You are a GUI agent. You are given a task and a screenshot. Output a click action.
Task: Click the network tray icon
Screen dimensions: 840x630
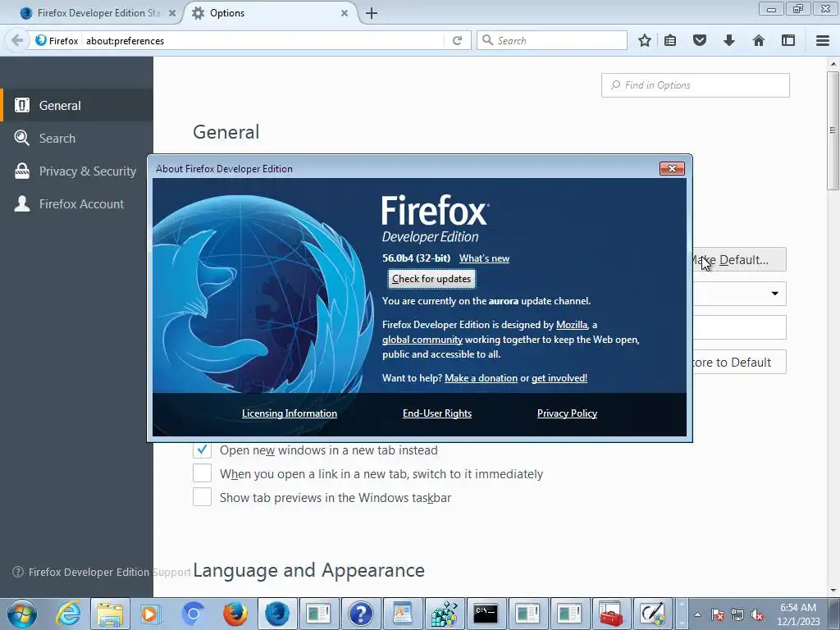point(737,614)
